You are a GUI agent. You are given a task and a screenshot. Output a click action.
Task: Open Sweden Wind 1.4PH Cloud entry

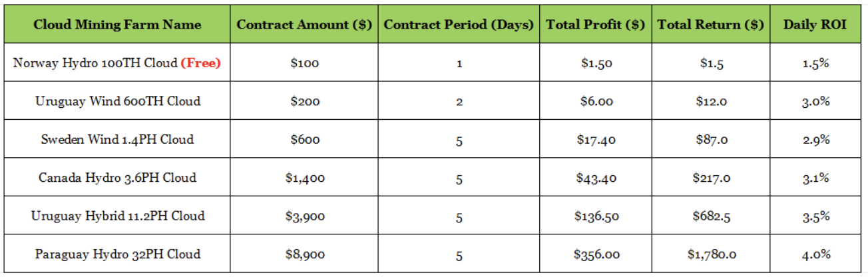(x=118, y=139)
